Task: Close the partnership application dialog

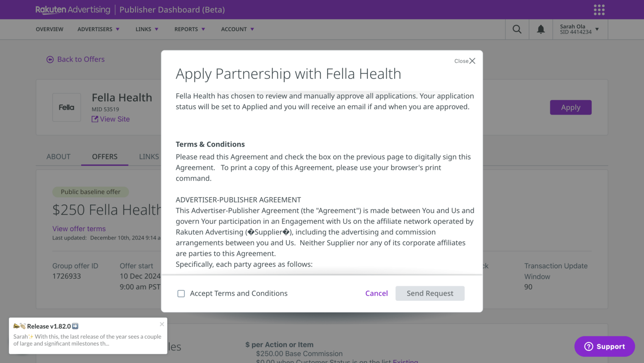Action: (465, 61)
